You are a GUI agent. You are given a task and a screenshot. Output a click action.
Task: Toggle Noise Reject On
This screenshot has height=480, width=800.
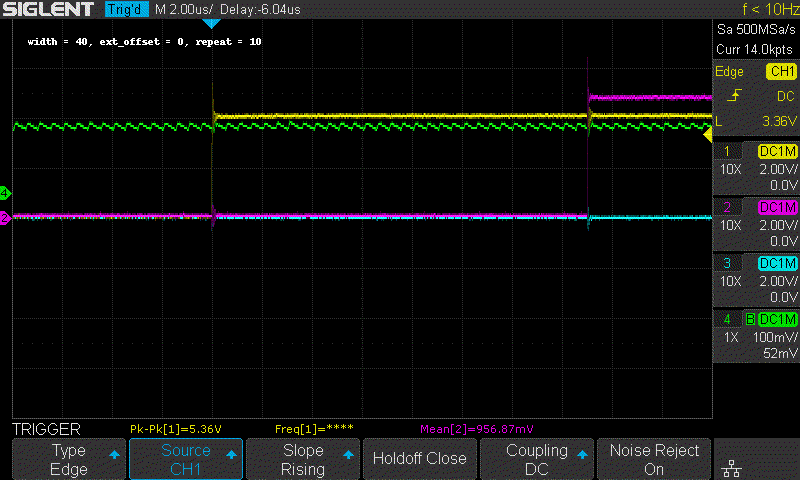coord(654,459)
